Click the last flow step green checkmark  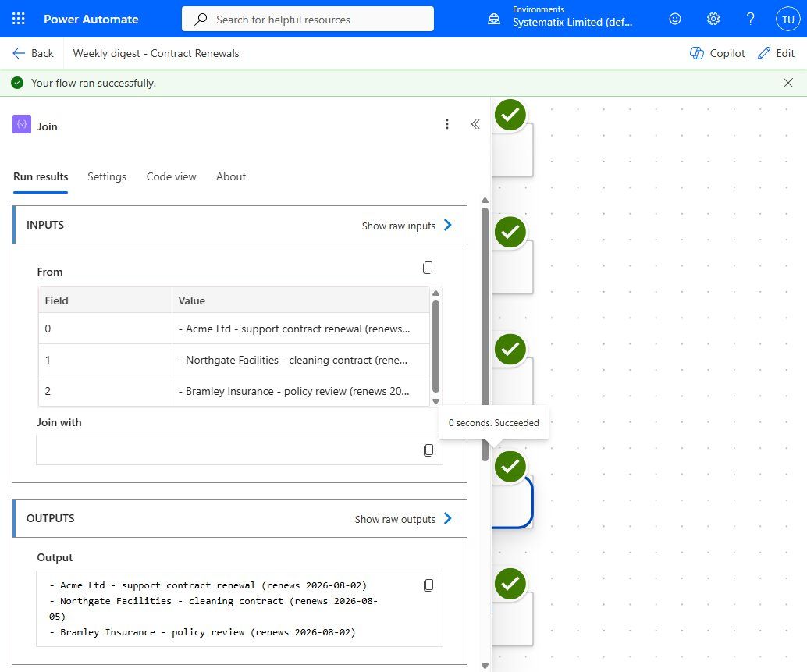click(510, 584)
